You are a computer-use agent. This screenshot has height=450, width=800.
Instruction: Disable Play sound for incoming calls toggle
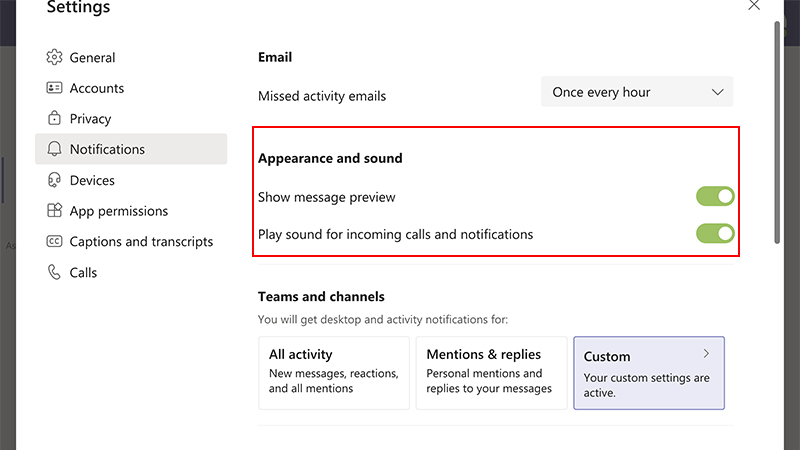click(715, 234)
